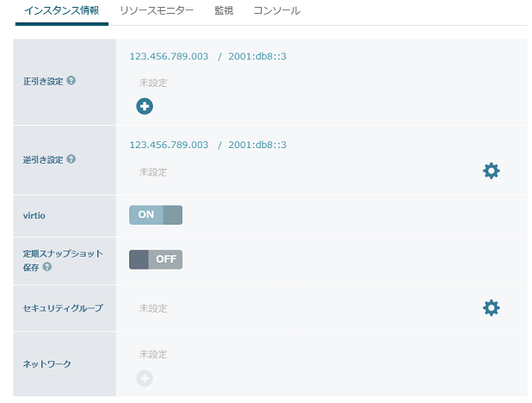Go to the コンソール tab
This screenshot has width=532, height=403.
point(276,11)
